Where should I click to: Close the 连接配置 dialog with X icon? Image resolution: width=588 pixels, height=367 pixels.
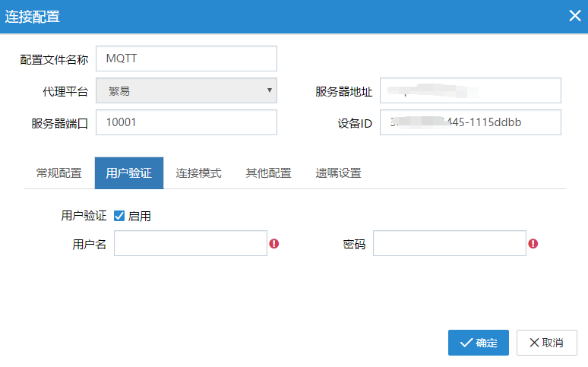[x=575, y=16]
